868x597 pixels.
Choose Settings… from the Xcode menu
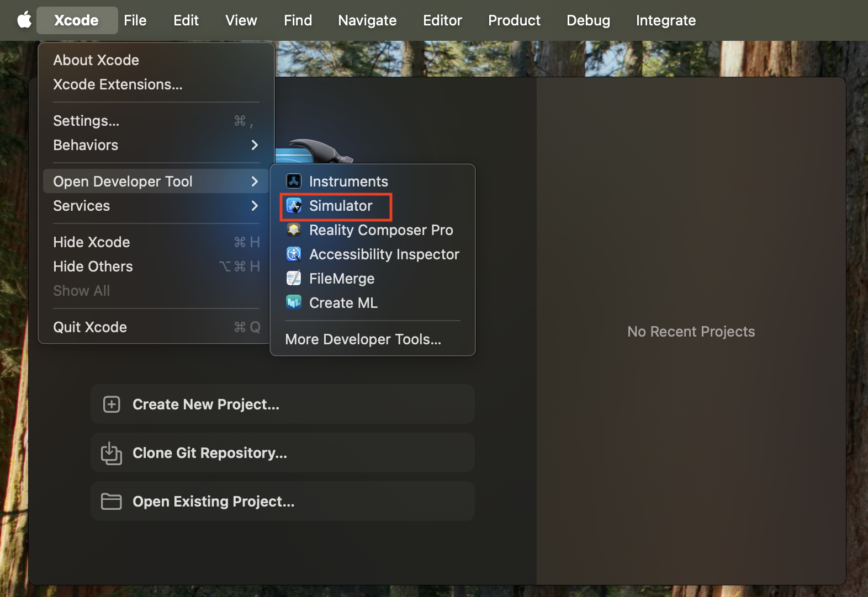coord(86,121)
